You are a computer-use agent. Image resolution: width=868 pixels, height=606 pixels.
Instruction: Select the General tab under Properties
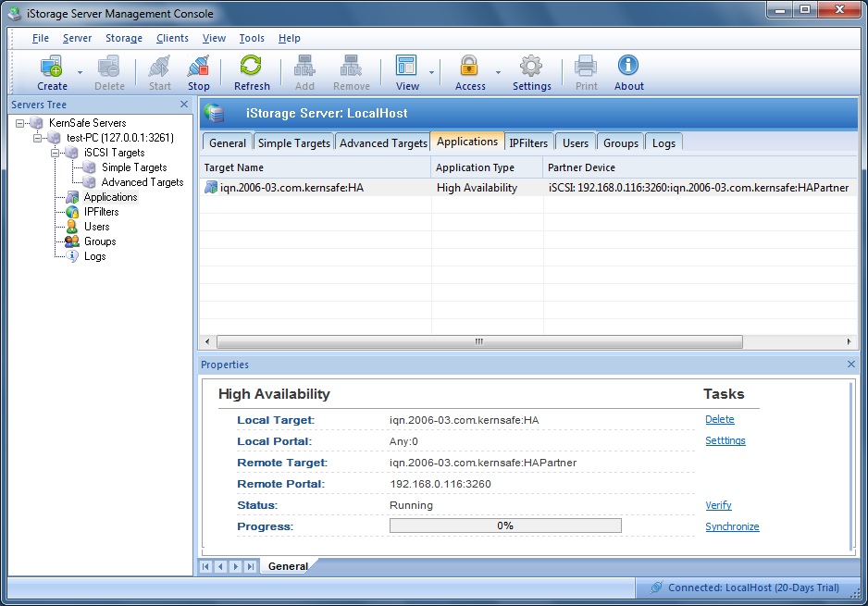288,566
